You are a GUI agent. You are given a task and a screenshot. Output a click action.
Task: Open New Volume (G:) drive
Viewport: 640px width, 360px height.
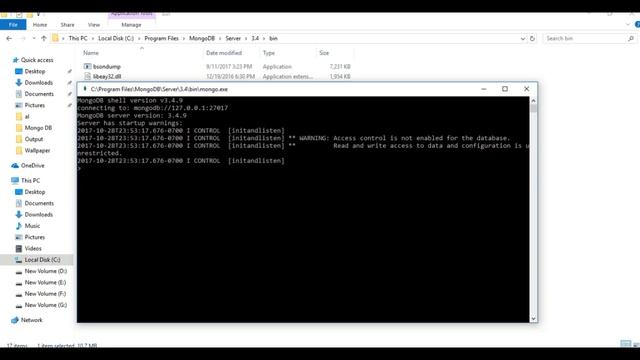click(x=45, y=305)
